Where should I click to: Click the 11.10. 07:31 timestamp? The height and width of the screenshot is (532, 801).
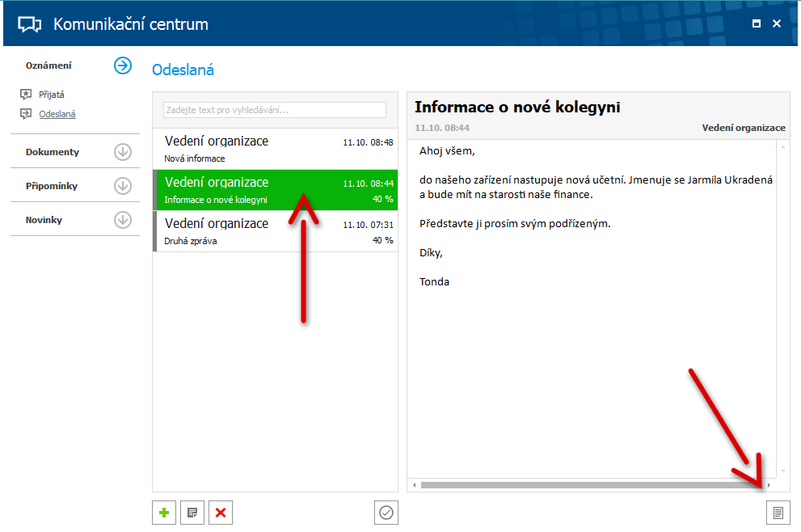pos(369,225)
